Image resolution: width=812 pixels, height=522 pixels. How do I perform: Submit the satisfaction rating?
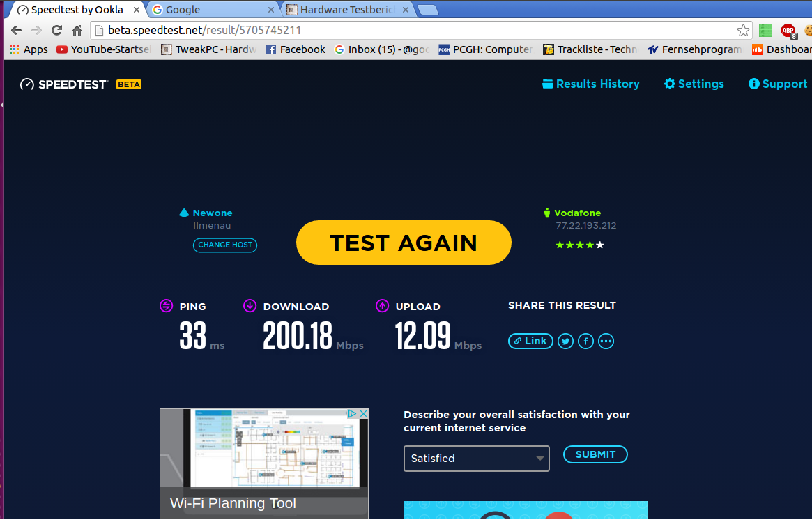595,454
